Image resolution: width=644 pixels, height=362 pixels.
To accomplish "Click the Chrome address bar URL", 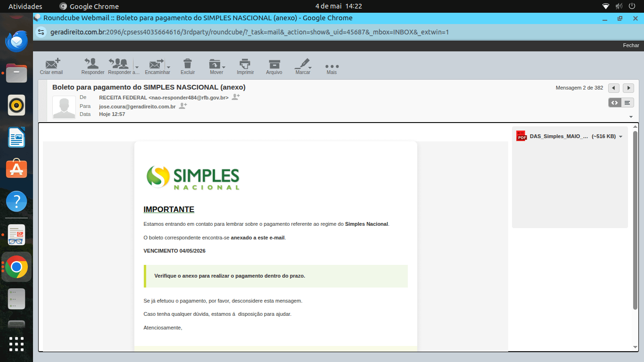I will 249,32.
